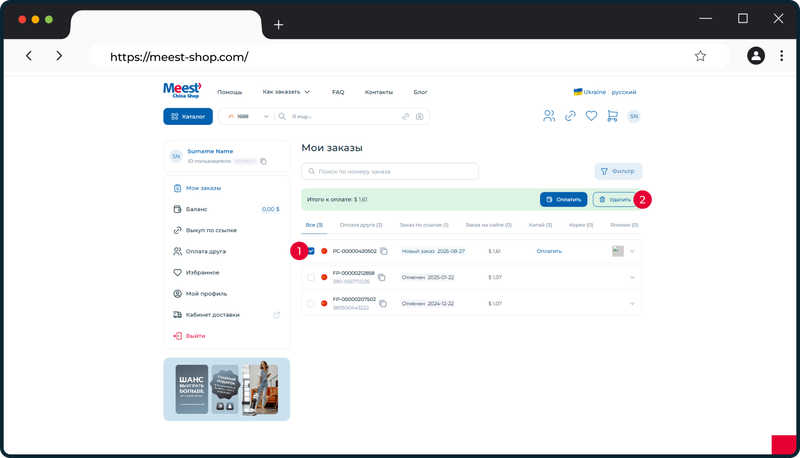The image size is (800, 458).
Task: Check the checkbox for order FP-00000212858
Action: 311,277
